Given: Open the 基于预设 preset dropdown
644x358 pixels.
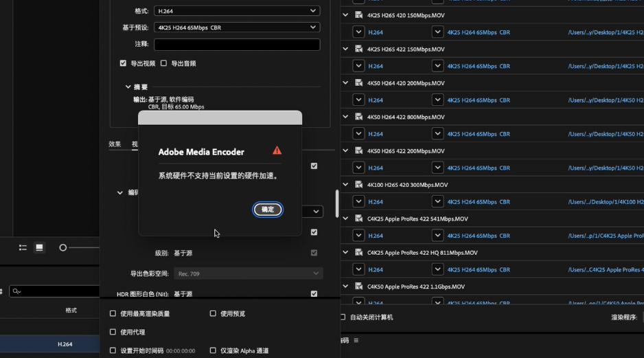Looking at the screenshot, I should point(237,27).
